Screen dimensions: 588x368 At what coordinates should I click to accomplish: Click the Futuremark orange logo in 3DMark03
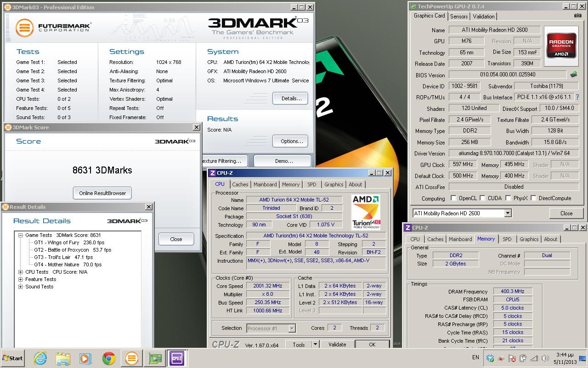coord(24,28)
